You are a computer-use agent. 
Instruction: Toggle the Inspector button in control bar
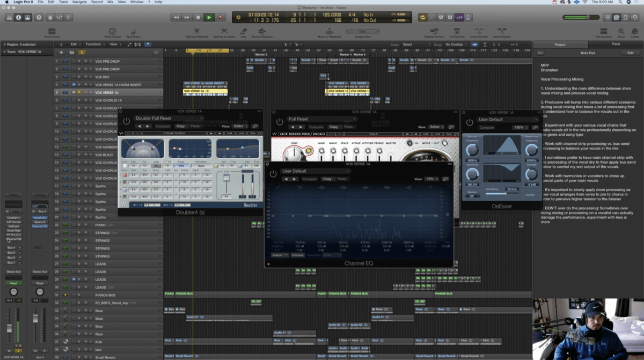click(19, 18)
